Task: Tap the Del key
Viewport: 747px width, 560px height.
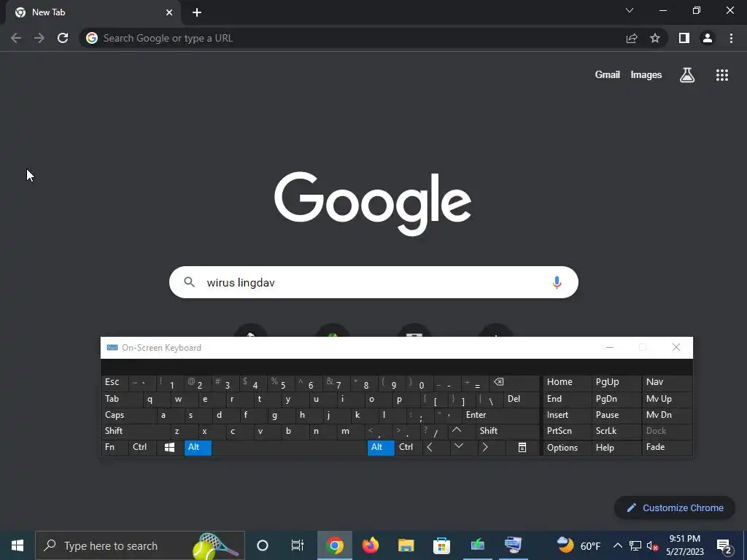Action: [x=521, y=399]
